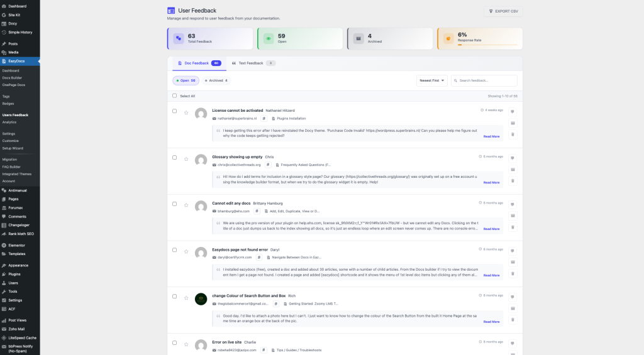
Task: Open Users Feedback submenu item
Action: pos(15,115)
